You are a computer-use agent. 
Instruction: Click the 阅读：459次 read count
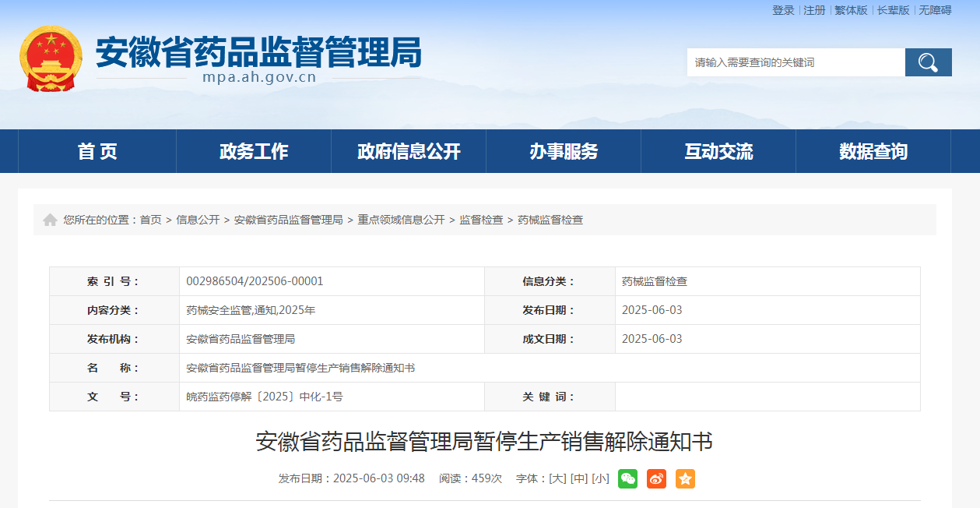pos(470,478)
